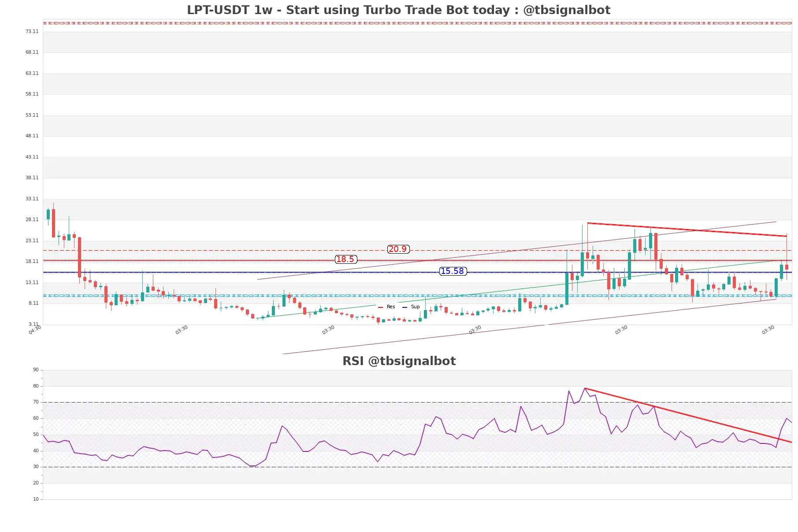Image resolution: width=798 pixels, height=532 pixels.
Task: Click the 04:30 time axis label
Action: coord(35,330)
